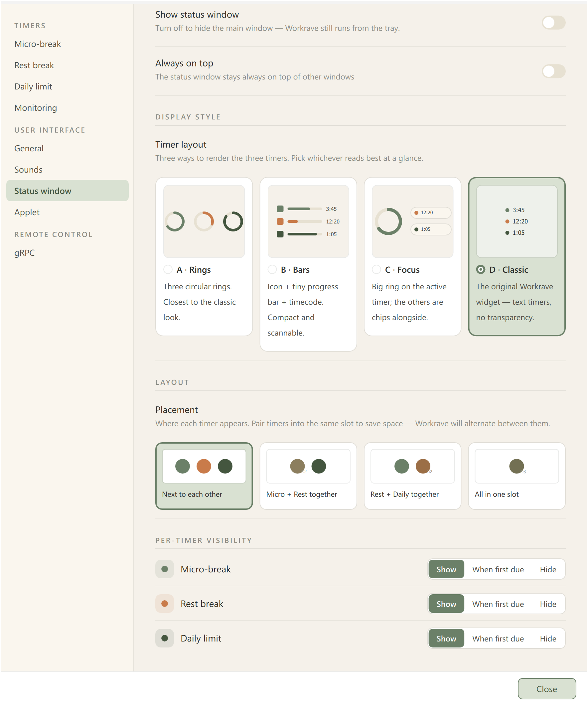The image size is (588, 707).
Task: Select the C · Focus radio button
Action: 376,269
